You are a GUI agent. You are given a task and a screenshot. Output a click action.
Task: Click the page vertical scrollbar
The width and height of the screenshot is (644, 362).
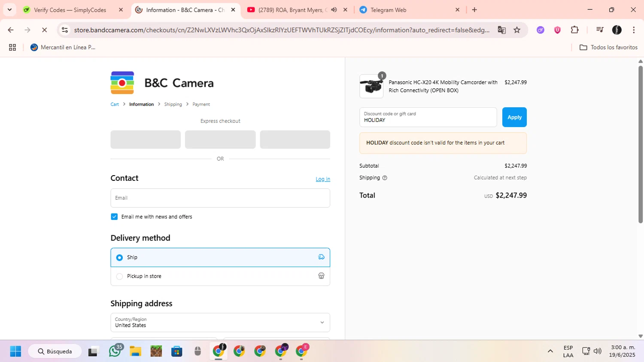click(x=641, y=144)
